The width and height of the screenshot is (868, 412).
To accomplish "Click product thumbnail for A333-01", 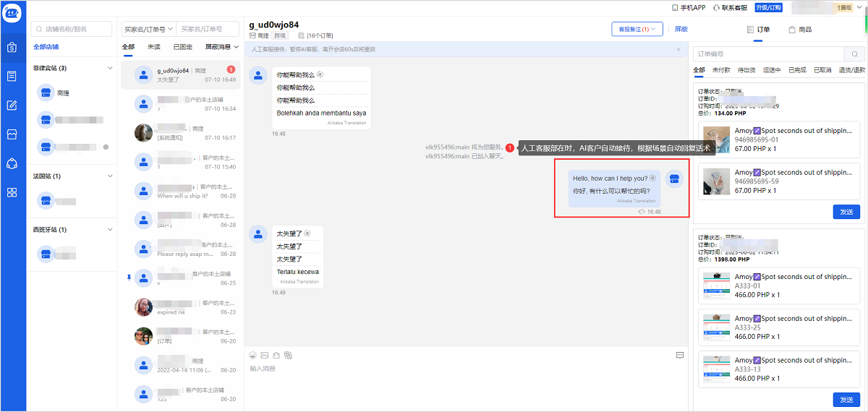I will coord(718,286).
